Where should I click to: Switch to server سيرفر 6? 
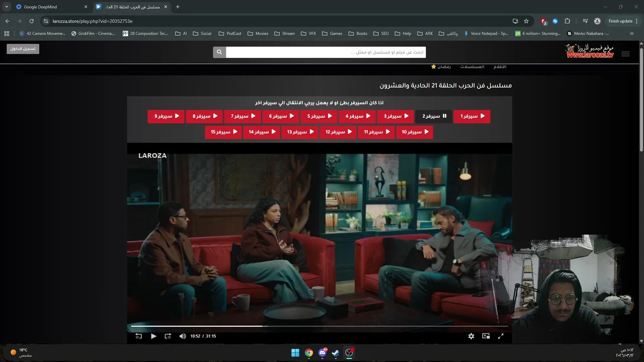(281, 116)
